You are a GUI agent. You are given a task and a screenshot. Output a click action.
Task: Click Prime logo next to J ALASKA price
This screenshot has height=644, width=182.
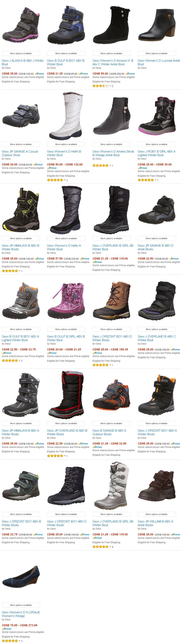[x=39, y=74]
